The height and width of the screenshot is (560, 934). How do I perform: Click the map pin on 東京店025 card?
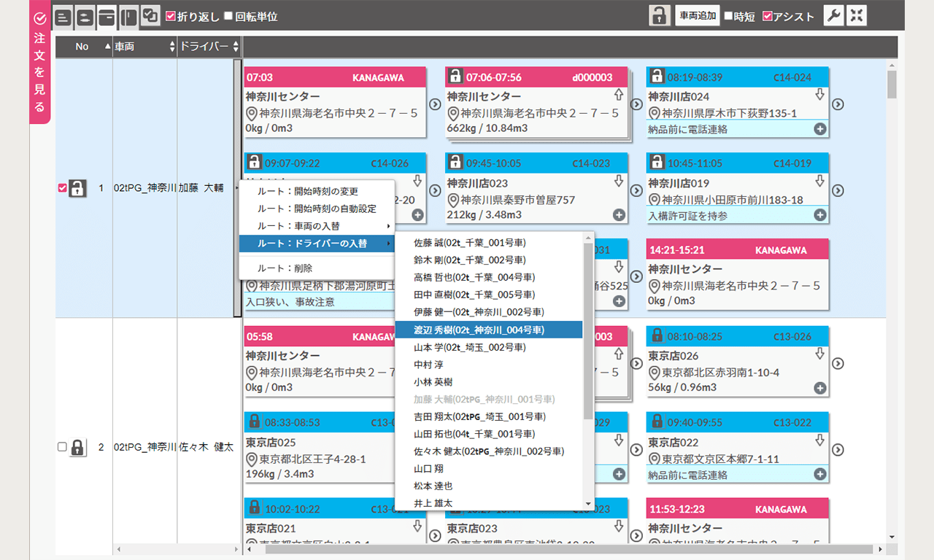[x=252, y=459]
